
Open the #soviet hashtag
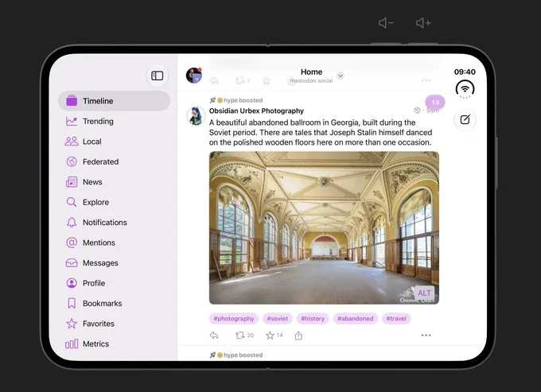(x=278, y=319)
